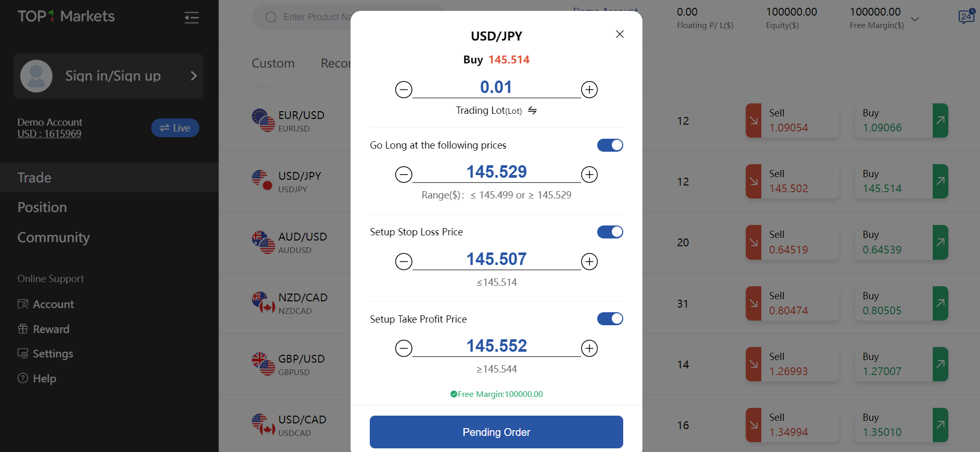This screenshot has width=980, height=452.
Task: Increase stop loss price with plus
Action: [589, 261]
